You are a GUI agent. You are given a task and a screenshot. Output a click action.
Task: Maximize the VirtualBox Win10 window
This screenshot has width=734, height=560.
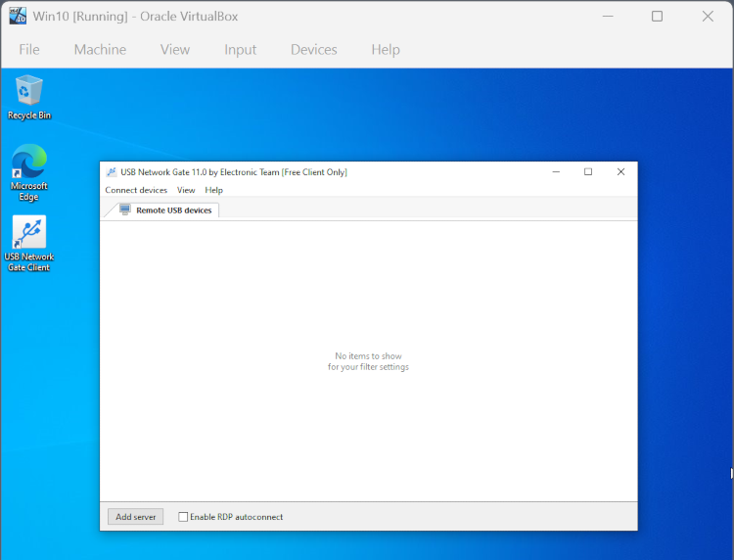click(x=658, y=17)
